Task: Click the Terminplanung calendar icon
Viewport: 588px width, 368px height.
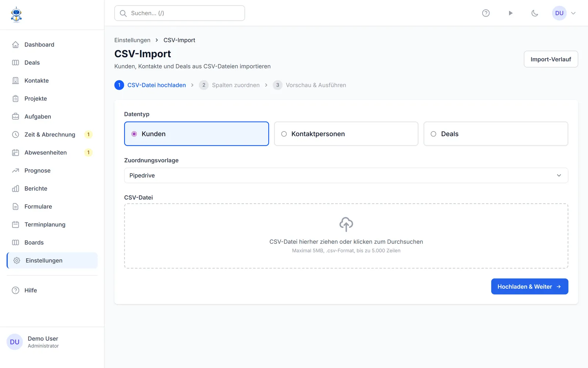Action: click(x=15, y=224)
